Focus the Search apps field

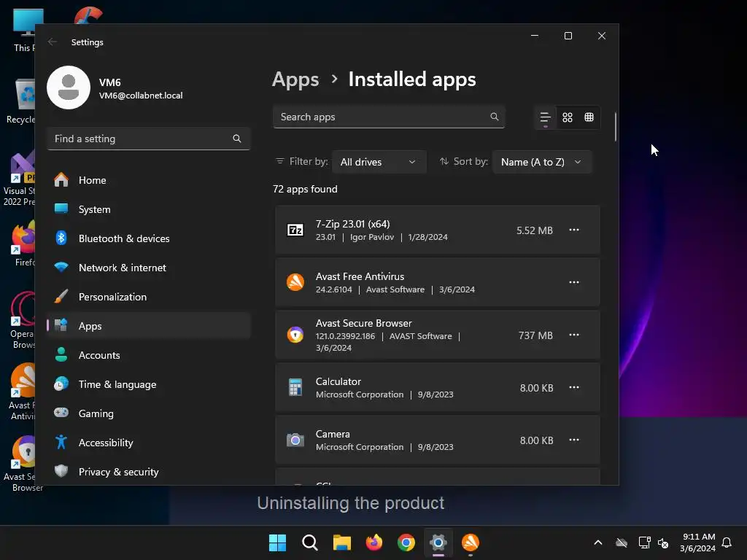click(x=389, y=117)
